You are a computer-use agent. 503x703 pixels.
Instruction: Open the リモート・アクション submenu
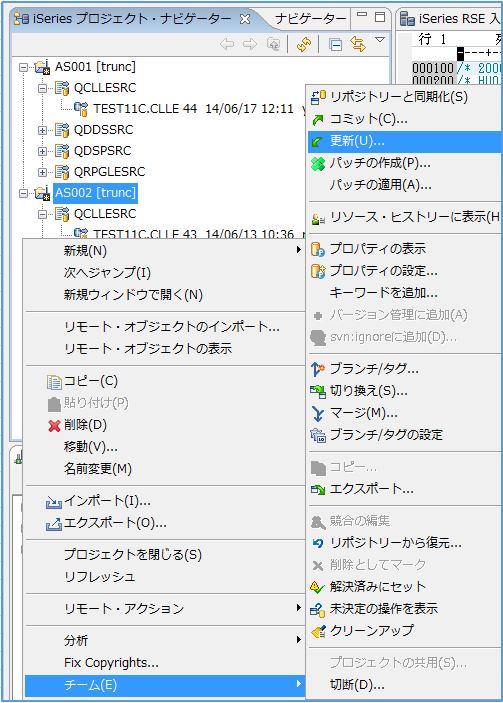pyautogui.click(x=165, y=608)
